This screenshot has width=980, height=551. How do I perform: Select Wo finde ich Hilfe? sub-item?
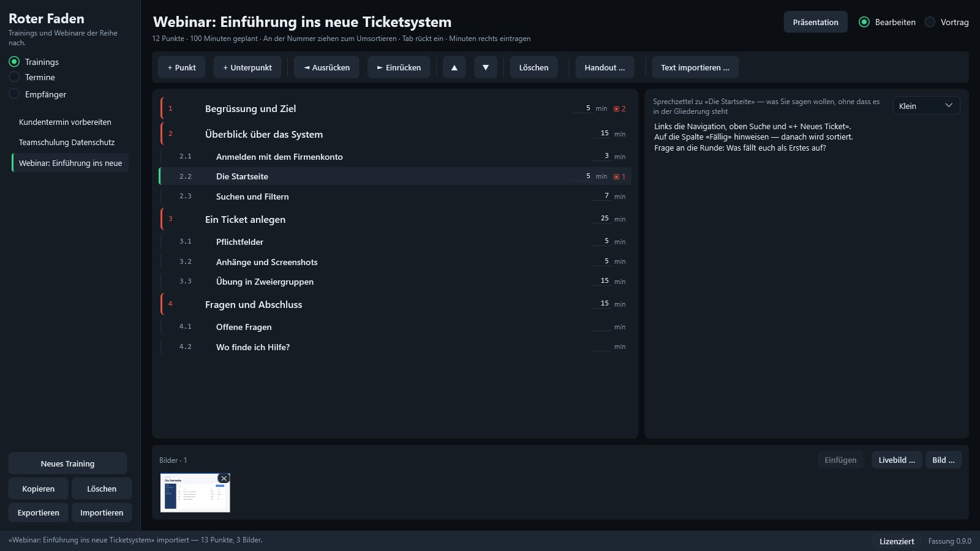(x=395, y=347)
